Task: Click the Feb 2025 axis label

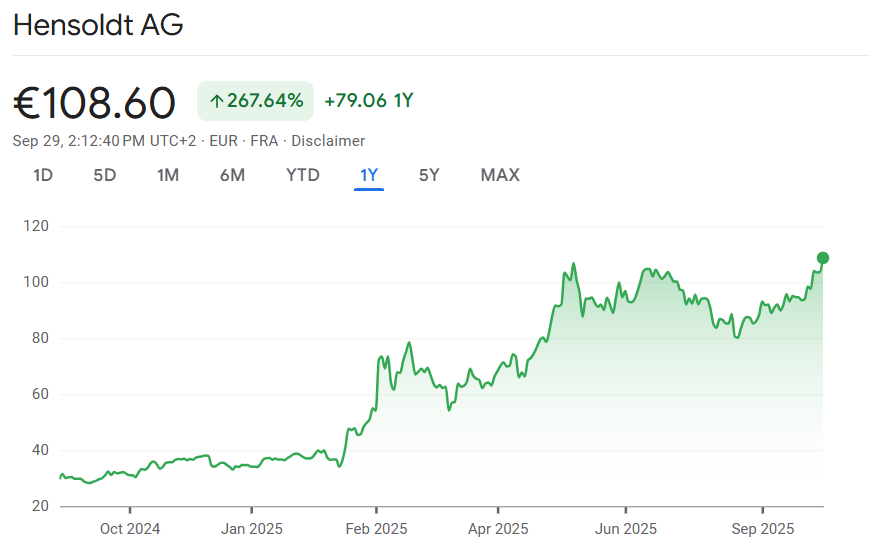Action: pyautogui.click(x=376, y=529)
